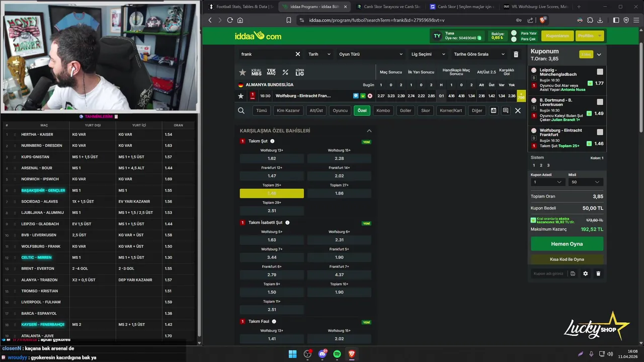Select Para Yatır radio option

[514, 33]
